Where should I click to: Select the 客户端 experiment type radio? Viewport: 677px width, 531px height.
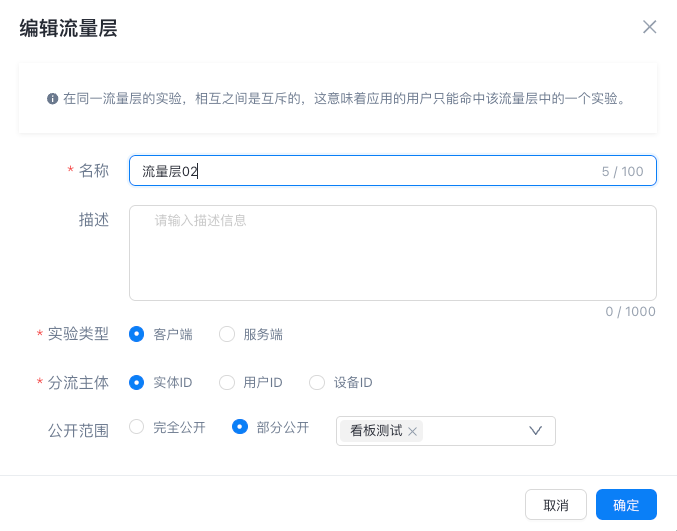tap(137, 334)
